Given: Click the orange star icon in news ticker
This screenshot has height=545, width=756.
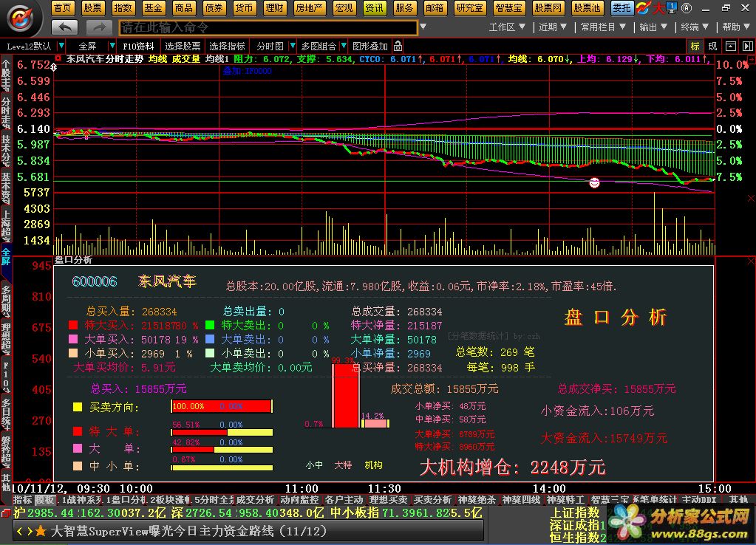Looking at the screenshot, I should coord(41,531).
